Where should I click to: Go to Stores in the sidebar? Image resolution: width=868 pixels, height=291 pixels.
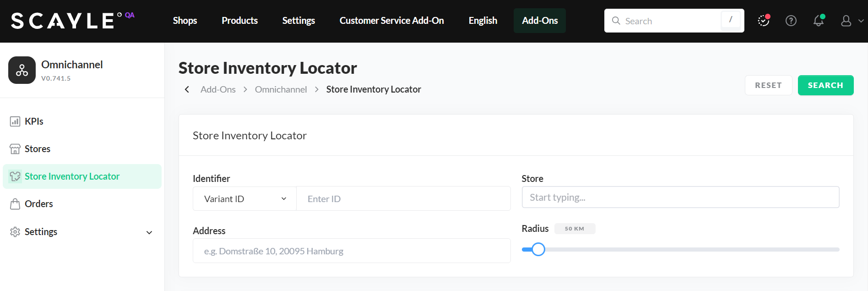(x=37, y=149)
